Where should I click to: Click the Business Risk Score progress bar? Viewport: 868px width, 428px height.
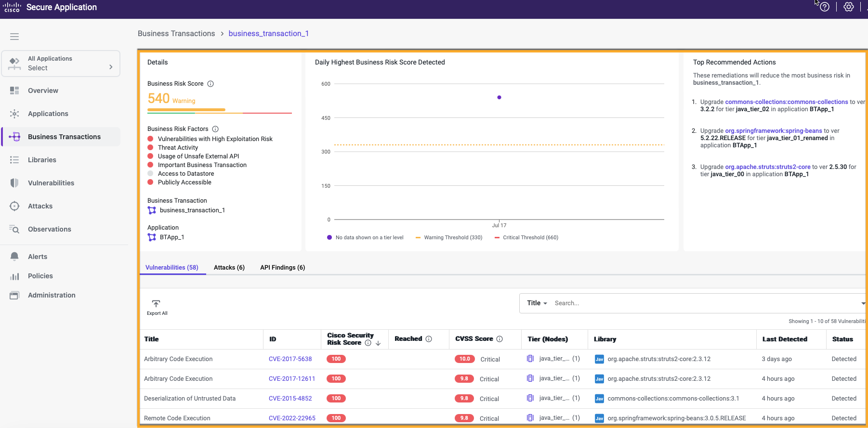coord(220,111)
